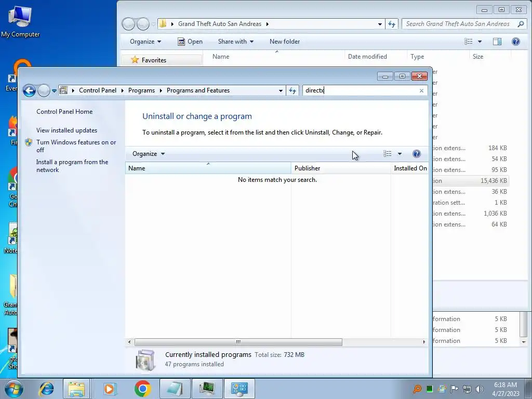The width and height of the screenshot is (532, 399).
Task: Sort programs by Publisher column
Action: coord(341,168)
